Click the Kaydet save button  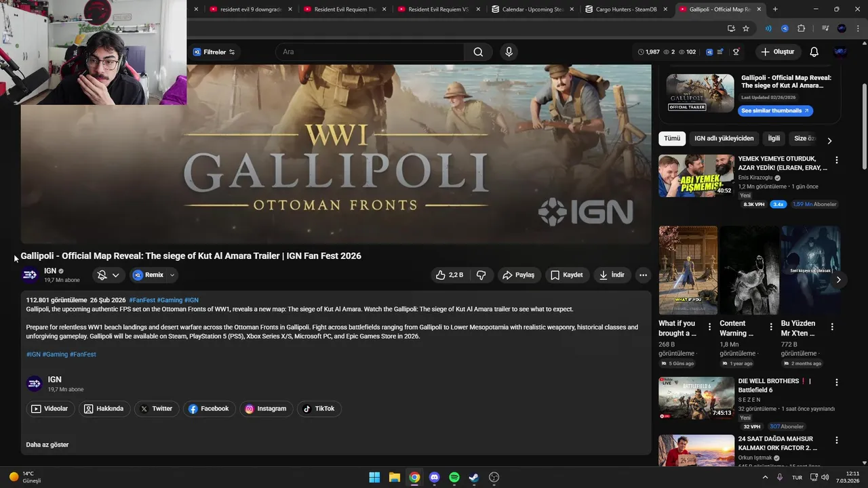coord(566,275)
